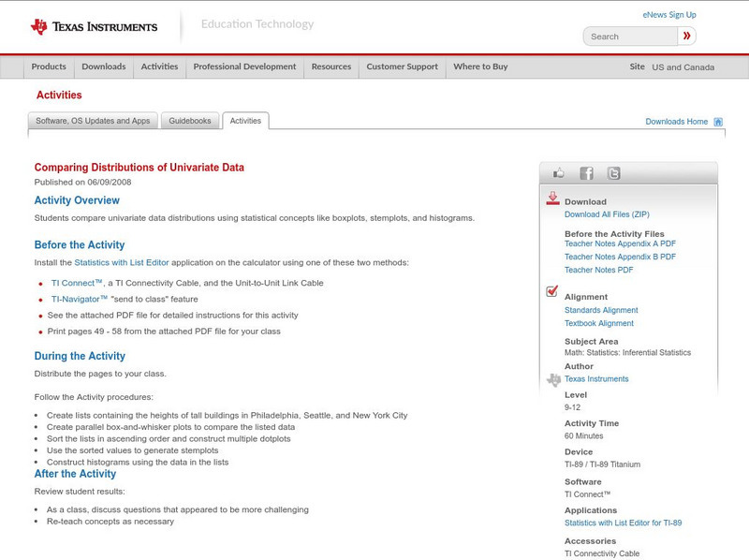Open Teacher Notes Appendix A PDF
Viewport: 749px width, 560px height.
[620, 243]
